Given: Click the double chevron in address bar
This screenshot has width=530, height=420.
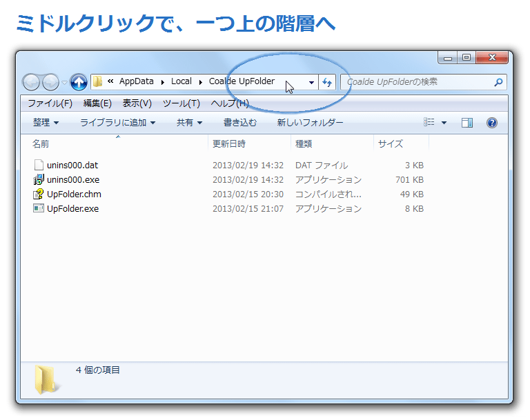Looking at the screenshot, I should pos(110,81).
